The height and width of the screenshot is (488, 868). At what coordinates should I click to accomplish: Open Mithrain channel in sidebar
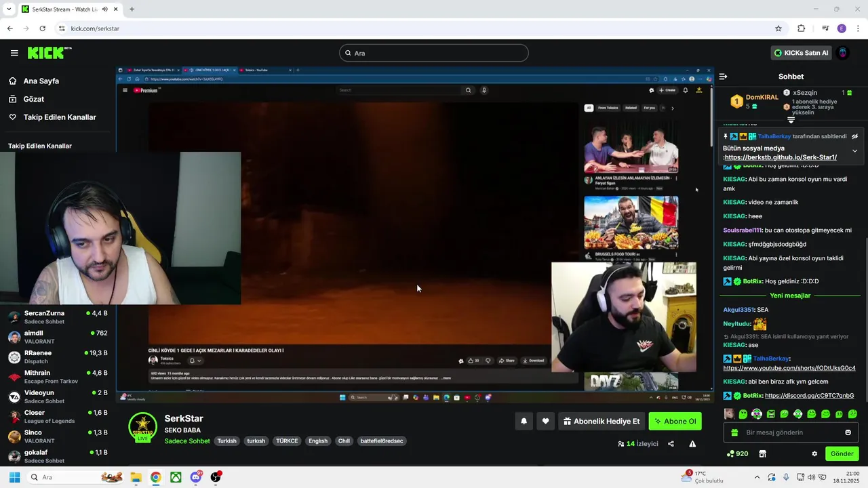58,377
